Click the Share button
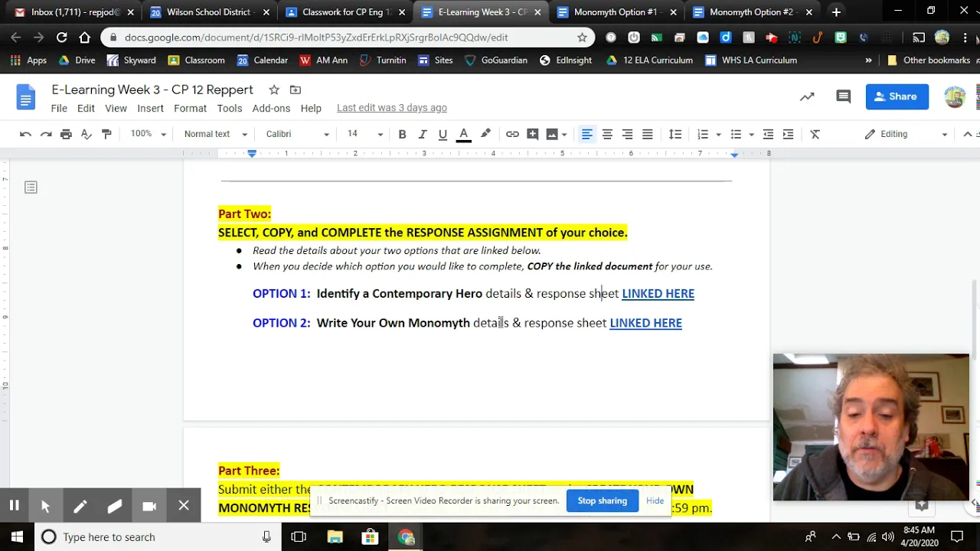The width and height of the screenshot is (980, 551). 897,96
